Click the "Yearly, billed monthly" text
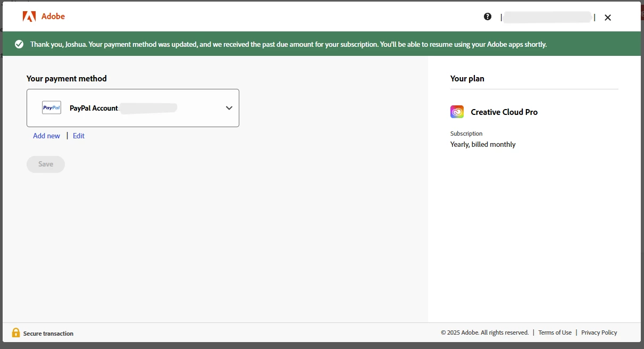 click(483, 144)
